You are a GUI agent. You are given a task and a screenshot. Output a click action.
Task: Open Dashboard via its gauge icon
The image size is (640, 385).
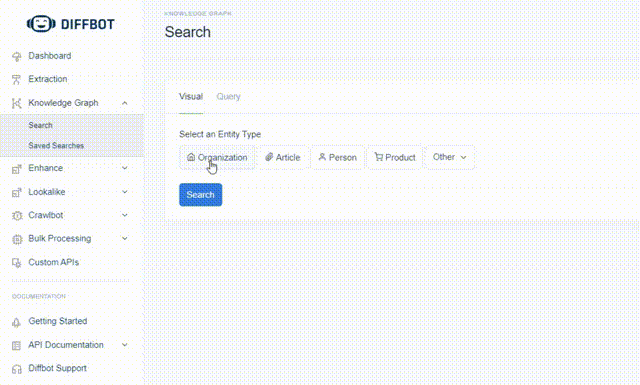click(17, 56)
